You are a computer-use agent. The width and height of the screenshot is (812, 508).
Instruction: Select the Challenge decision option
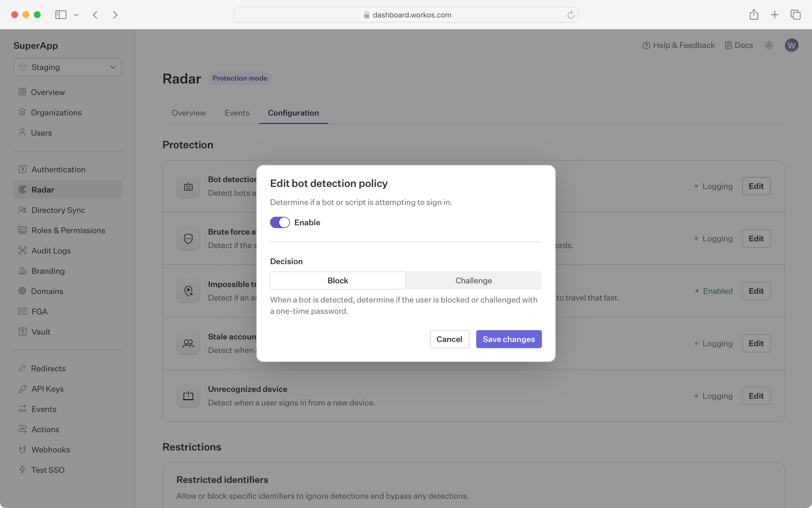point(473,280)
